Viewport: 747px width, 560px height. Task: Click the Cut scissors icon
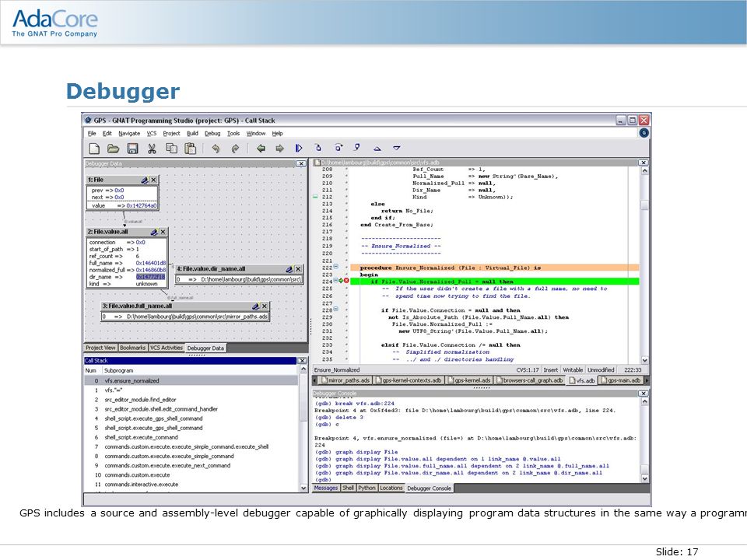(x=152, y=149)
